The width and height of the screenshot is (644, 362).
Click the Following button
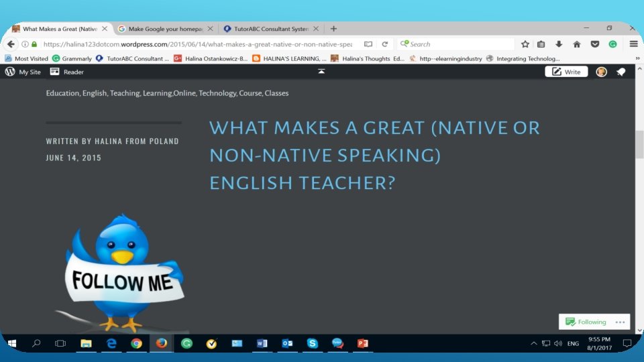coord(586,322)
